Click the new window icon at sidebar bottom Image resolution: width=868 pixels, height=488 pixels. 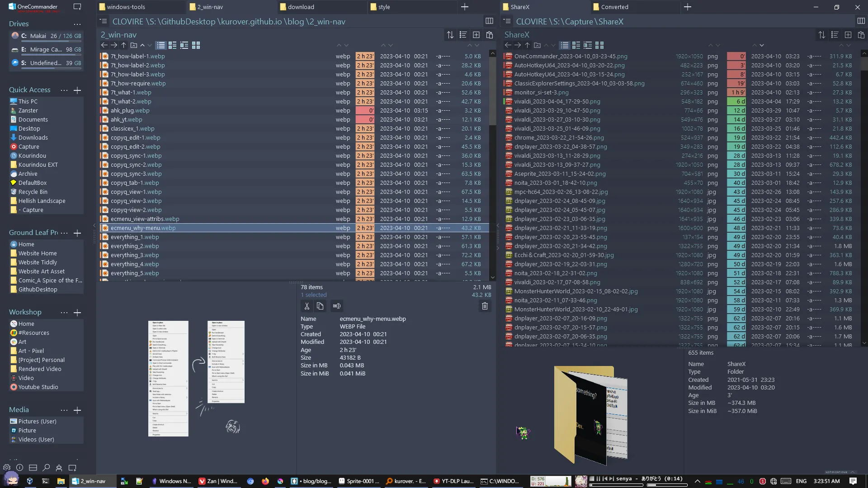coord(72,468)
